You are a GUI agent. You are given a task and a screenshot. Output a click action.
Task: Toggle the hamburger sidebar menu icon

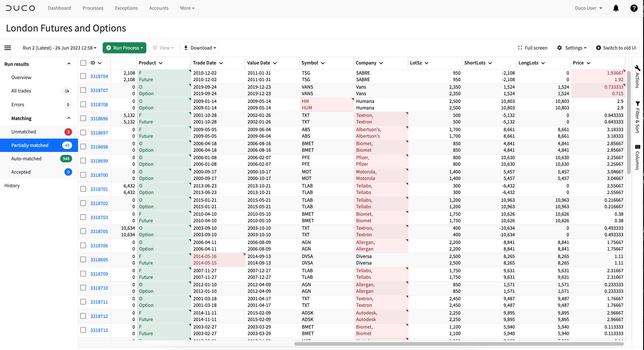[8, 48]
